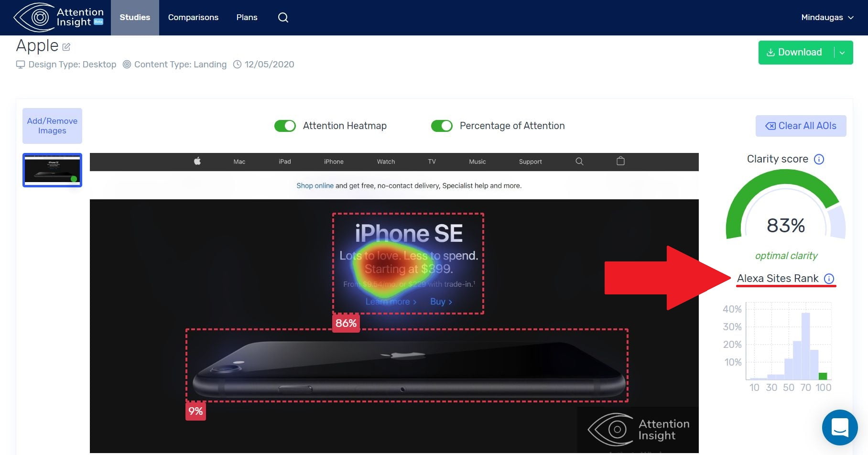Select the Apple study image thumbnail

point(52,170)
